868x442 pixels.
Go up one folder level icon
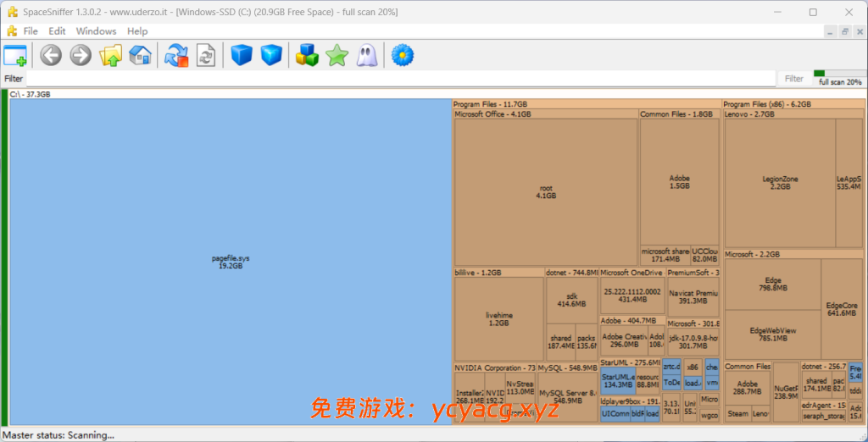(111, 56)
